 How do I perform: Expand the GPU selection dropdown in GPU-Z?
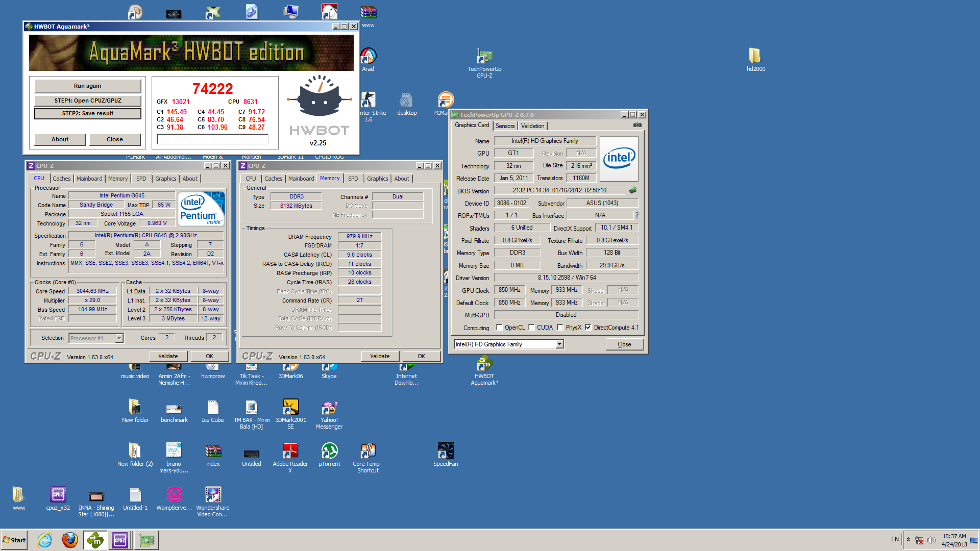click(x=559, y=344)
